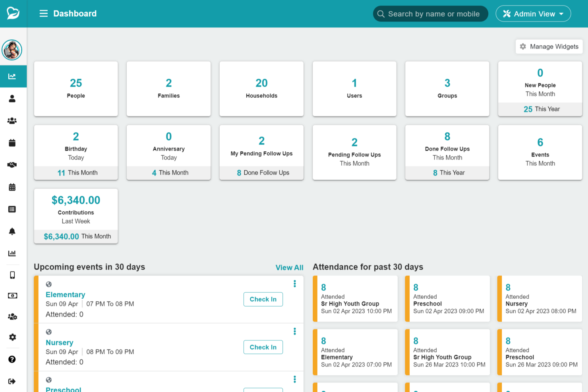Open the Follow Ups handshake icon
Image resolution: width=588 pixels, height=392 pixels.
[x=12, y=165]
